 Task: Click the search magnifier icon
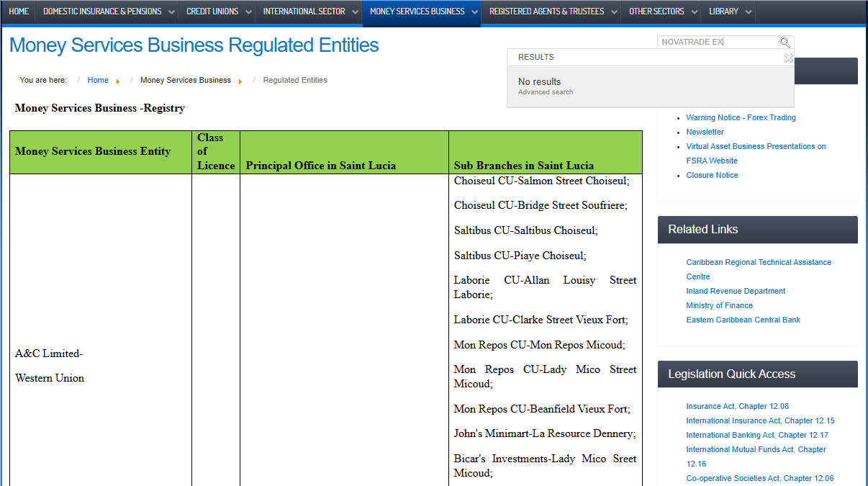pos(785,42)
